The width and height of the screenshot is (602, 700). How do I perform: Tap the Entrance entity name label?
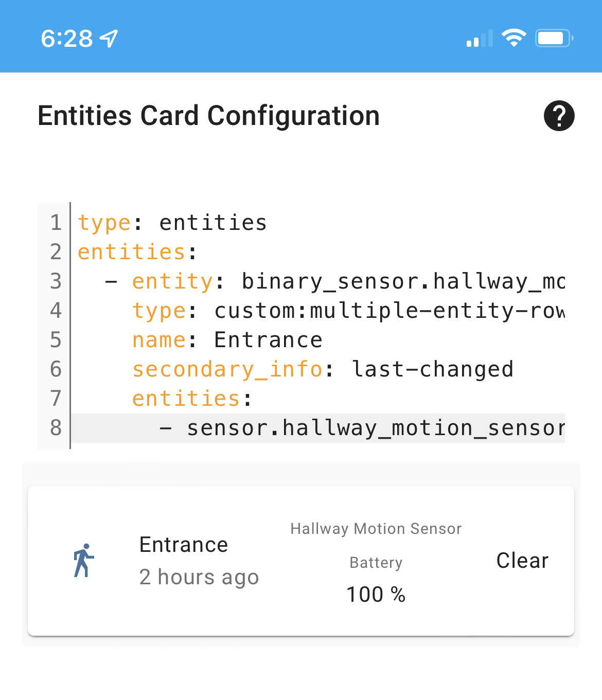click(183, 544)
